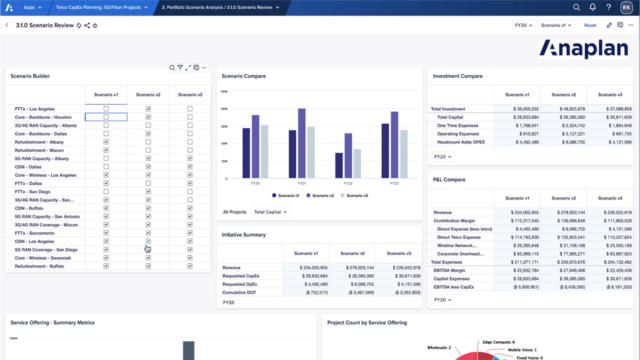Image resolution: width=640 pixels, height=360 pixels.
Task: Open the filter icon in Scenario Builder
Action: click(x=180, y=68)
